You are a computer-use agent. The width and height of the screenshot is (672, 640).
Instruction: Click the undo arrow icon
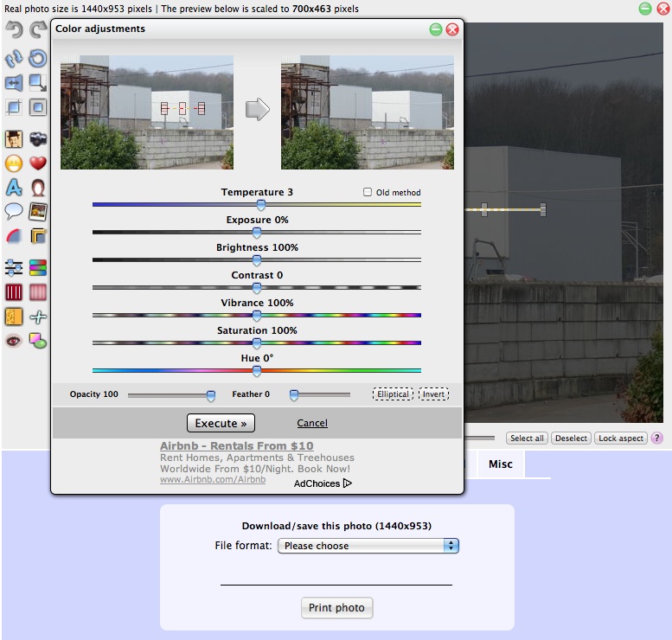tap(14, 30)
